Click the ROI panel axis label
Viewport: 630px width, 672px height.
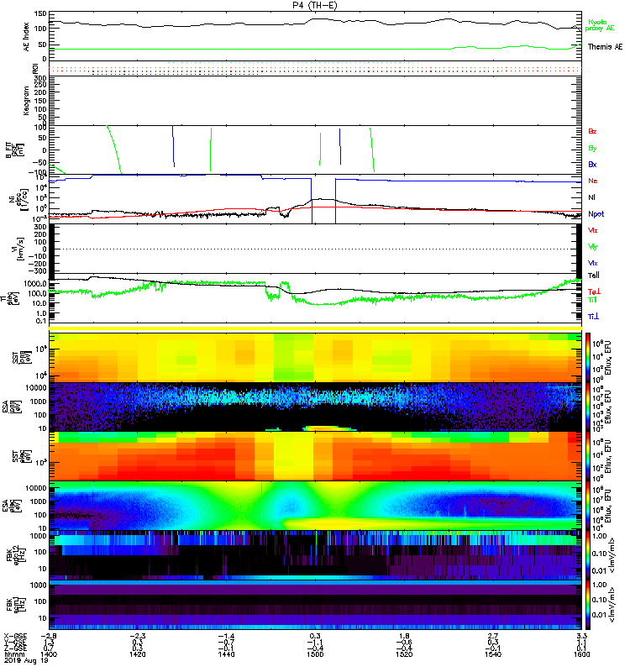coord(35,69)
